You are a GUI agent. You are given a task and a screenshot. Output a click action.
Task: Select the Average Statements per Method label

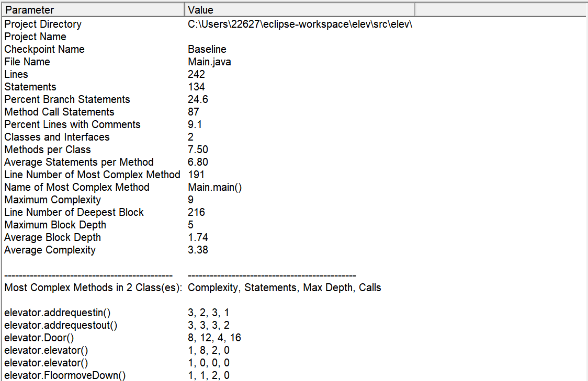point(79,162)
